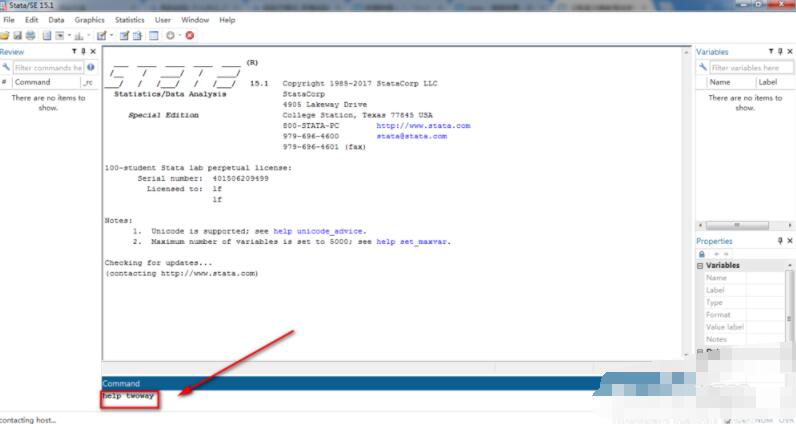This screenshot has width=796, height=424.
Task: Click the Variables panel filter funnel icon
Action: coord(771,51)
